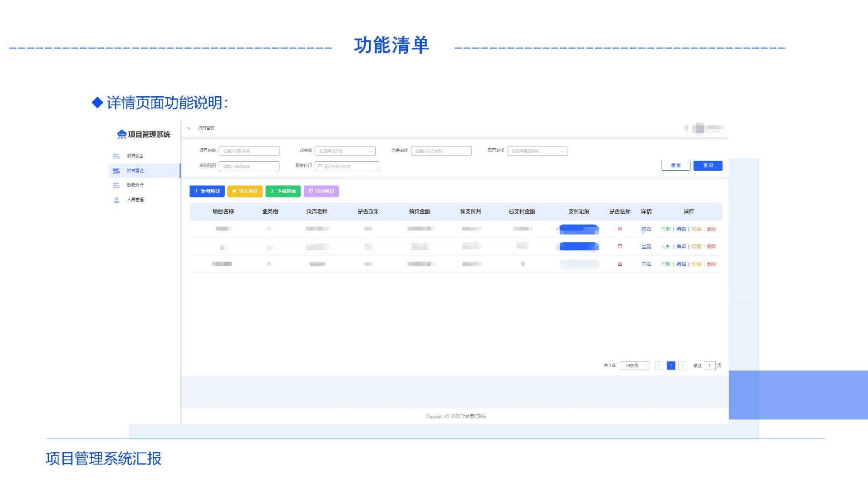Open the 业务组 dropdown
Image resolution: width=868 pixels, height=488 pixels.
click(345, 151)
